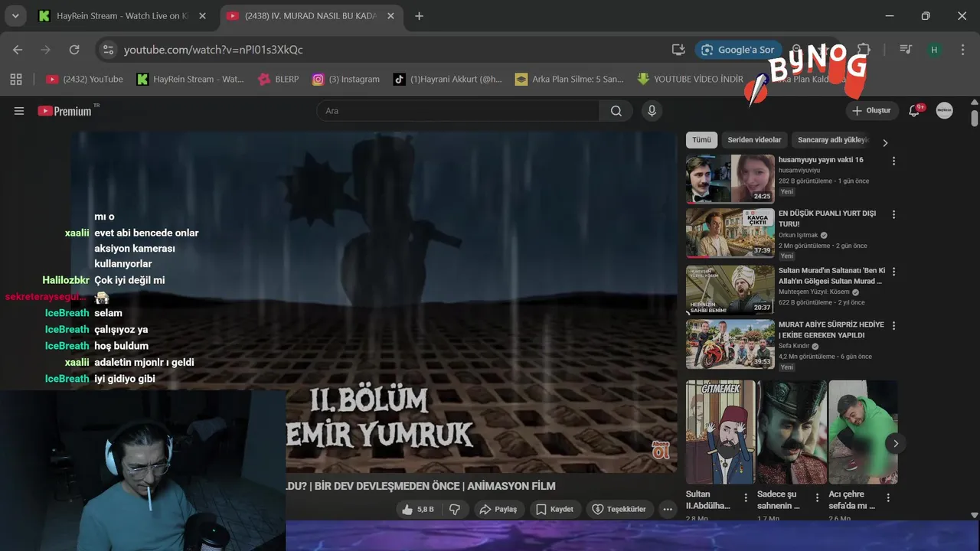Open the YouTube guide hamburger menu

[x=19, y=111]
